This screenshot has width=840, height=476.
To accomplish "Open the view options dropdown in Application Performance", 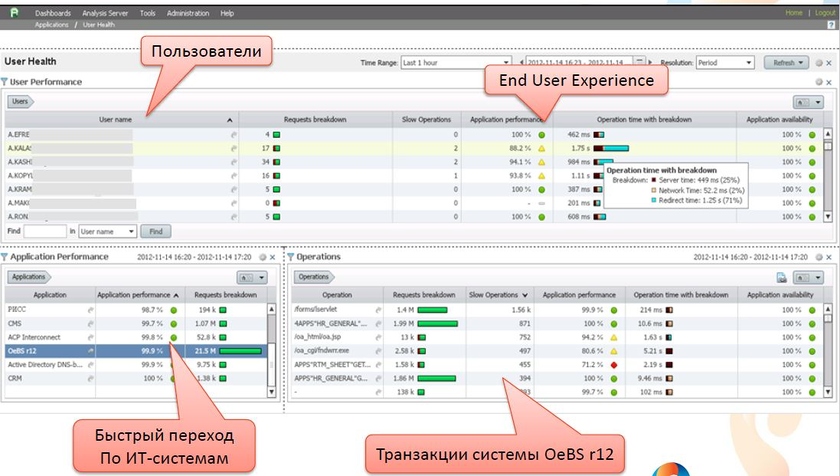I will tap(250, 277).
